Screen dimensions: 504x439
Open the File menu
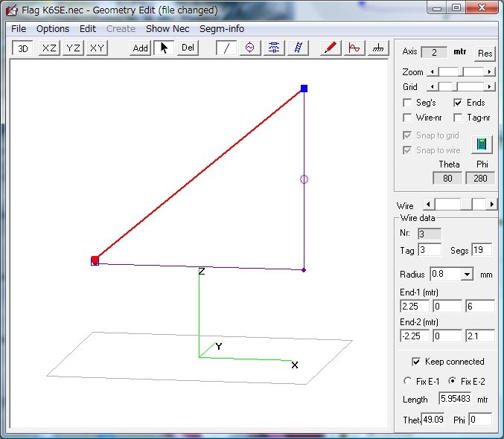click(x=19, y=29)
